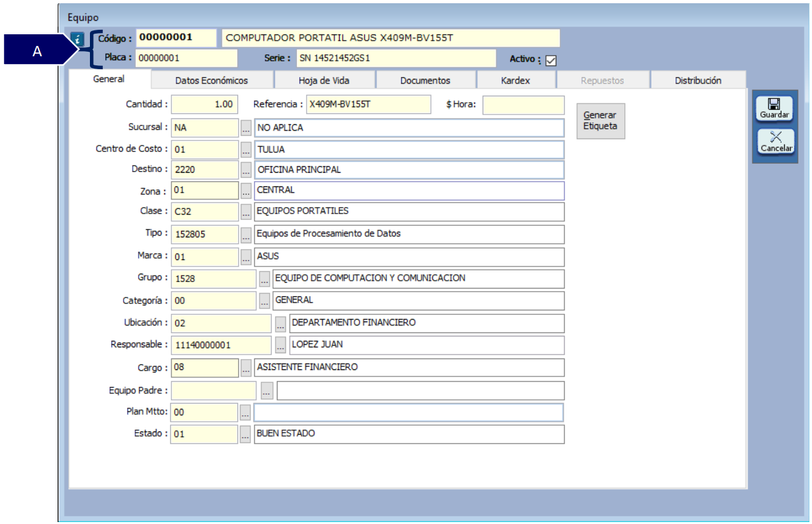Image resolution: width=812 pixels, height=524 pixels.
Task: Switch to the General tab
Action: (x=109, y=79)
